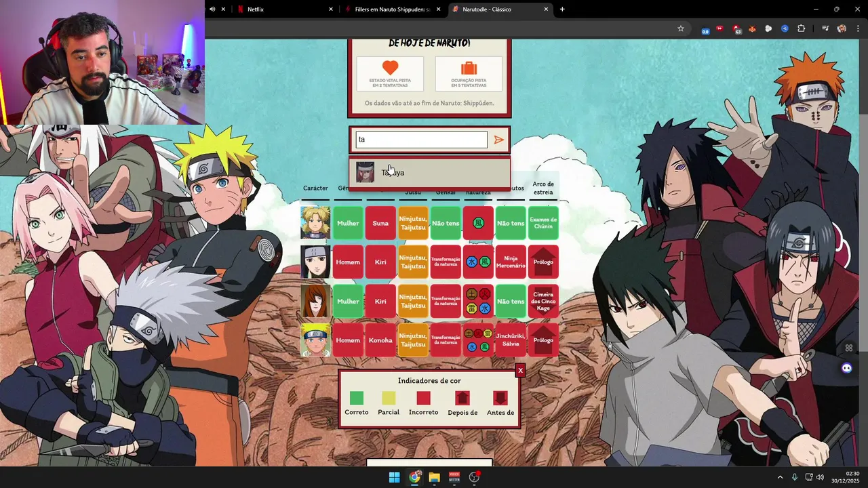Click the green Correto color swatch
The image size is (868, 488).
pyautogui.click(x=357, y=398)
